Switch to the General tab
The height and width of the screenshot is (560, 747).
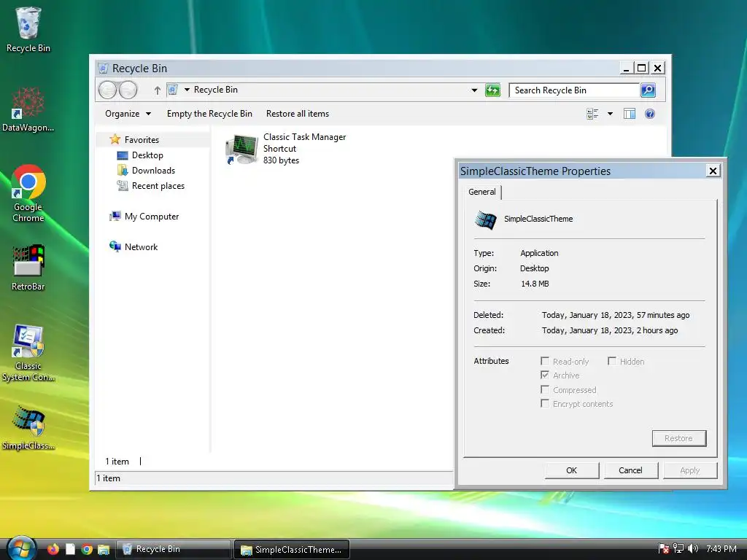tap(482, 192)
